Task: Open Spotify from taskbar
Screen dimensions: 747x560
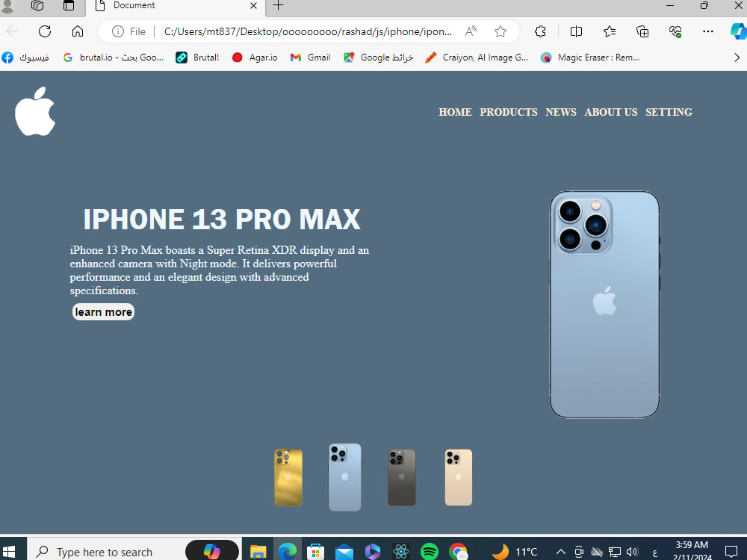Action: point(430,552)
